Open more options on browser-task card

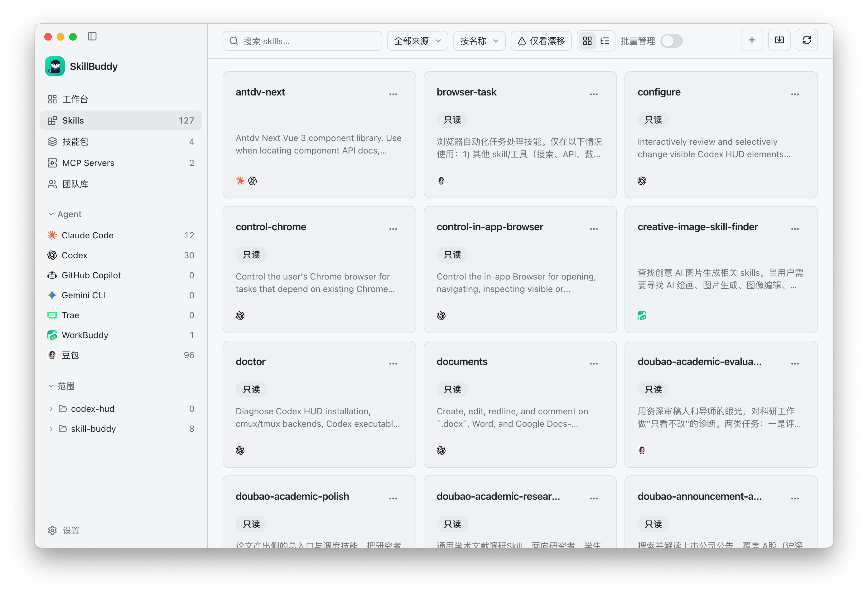(x=594, y=94)
